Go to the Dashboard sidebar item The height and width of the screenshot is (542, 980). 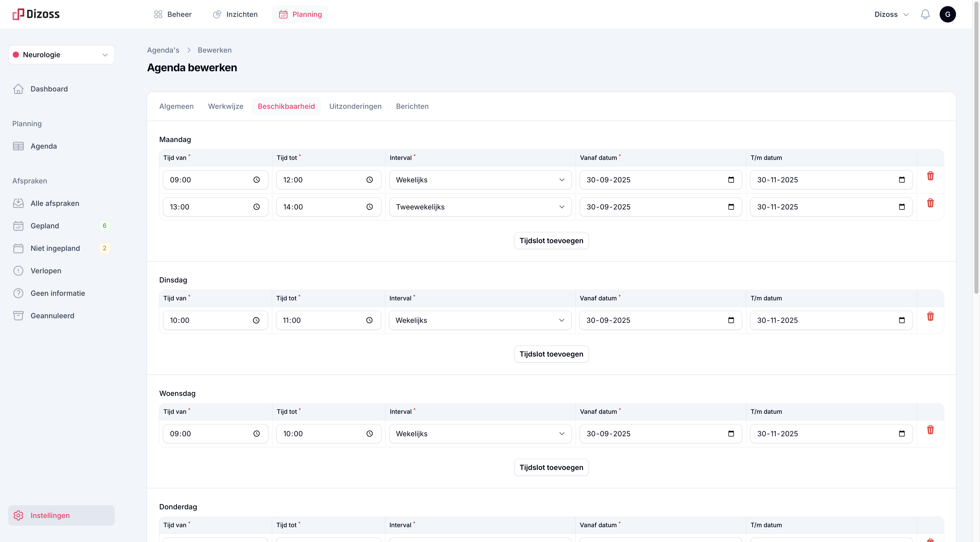coord(49,89)
